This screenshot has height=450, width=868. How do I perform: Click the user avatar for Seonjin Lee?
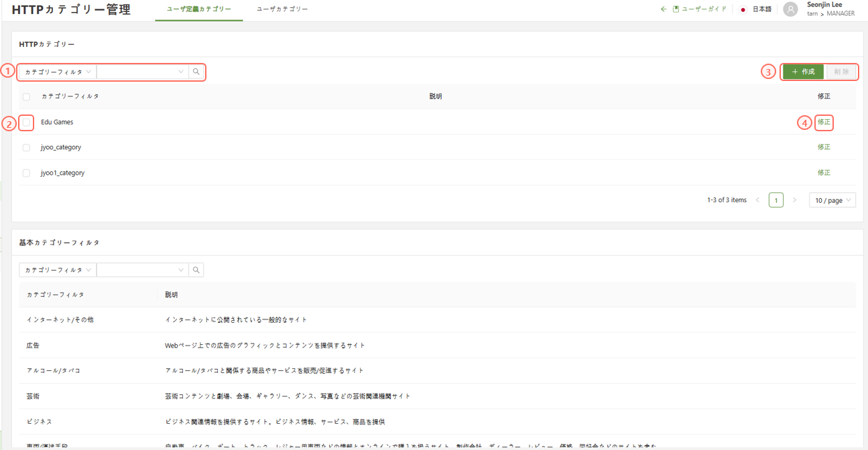[791, 9]
